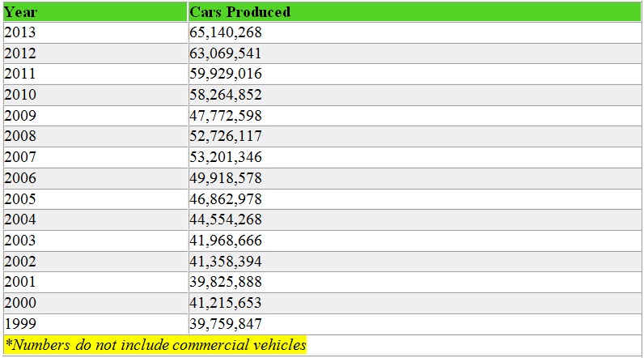This screenshot has height=358, width=644.
Task: Click the yellow commercial vehicles footnote
Action: point(155,345)
